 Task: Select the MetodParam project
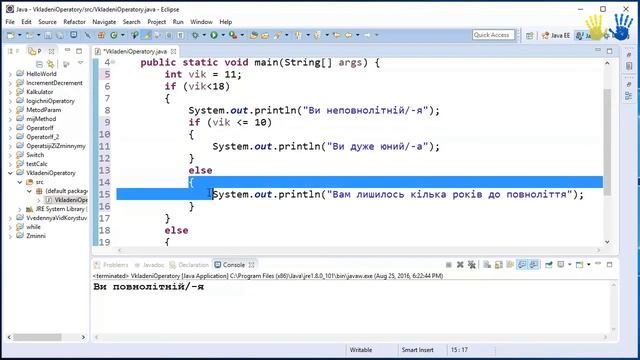pyautogui.click(x=44, y=110)
